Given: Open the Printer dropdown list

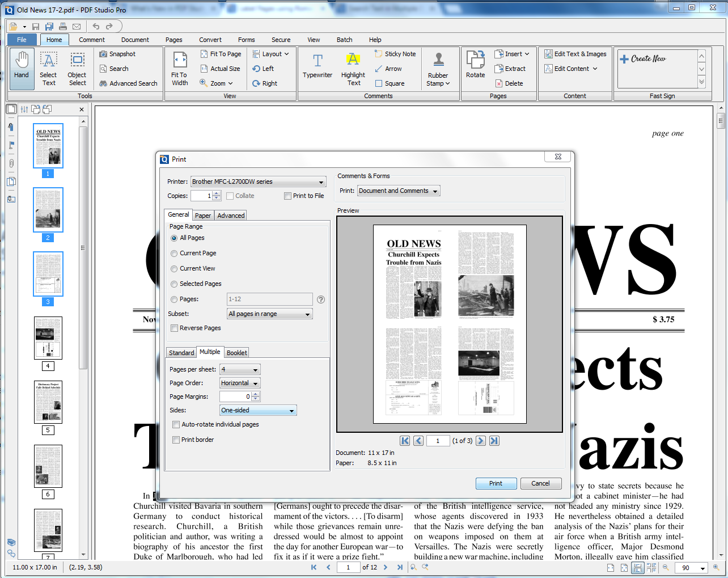Looking at the screenshot, I should pyautogui.click(x=258, y=182).
